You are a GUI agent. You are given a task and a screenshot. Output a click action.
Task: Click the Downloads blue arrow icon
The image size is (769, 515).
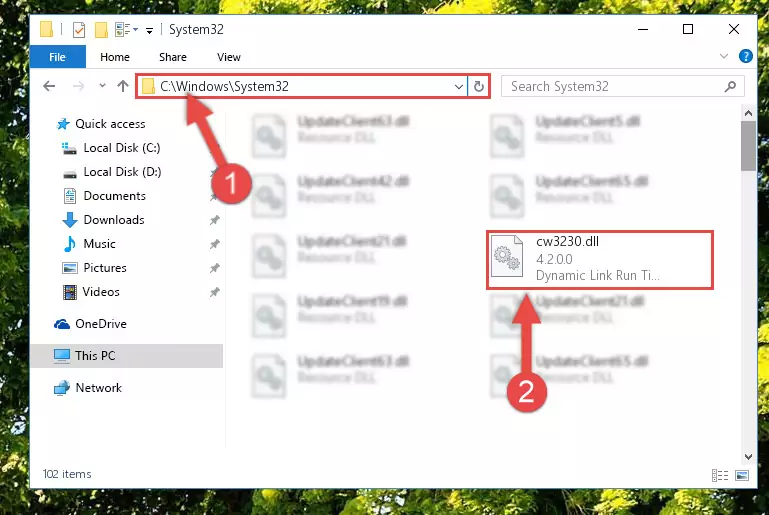click(x=70, y=220)
